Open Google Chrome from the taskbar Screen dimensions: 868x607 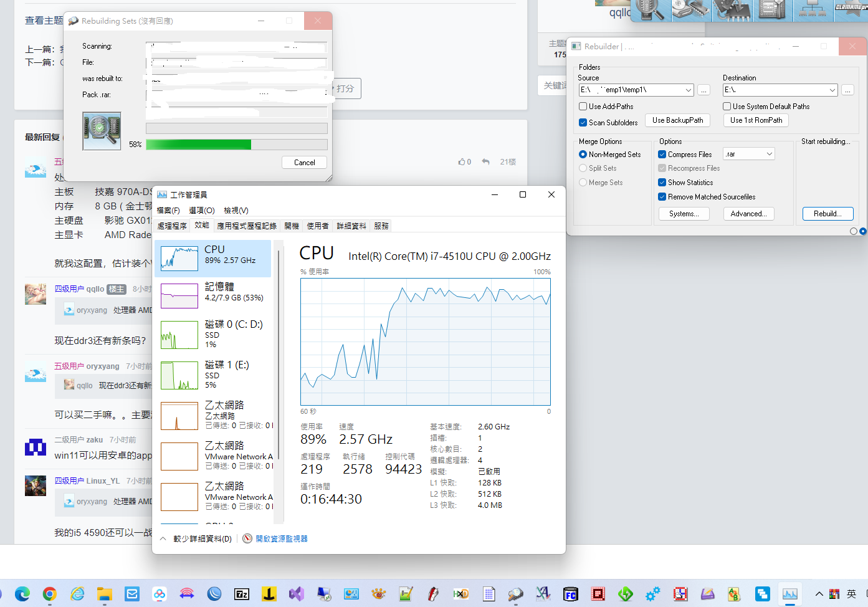(50, 594)
